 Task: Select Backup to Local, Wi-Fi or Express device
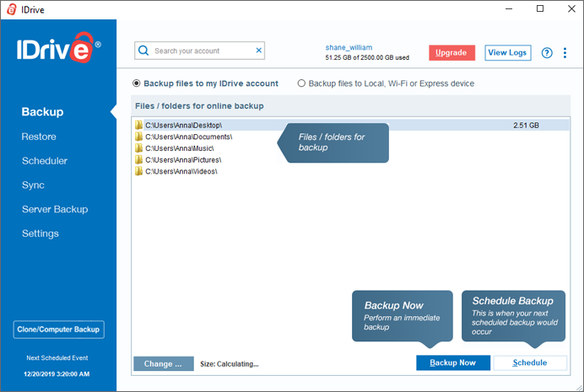(x=301, y=84)
